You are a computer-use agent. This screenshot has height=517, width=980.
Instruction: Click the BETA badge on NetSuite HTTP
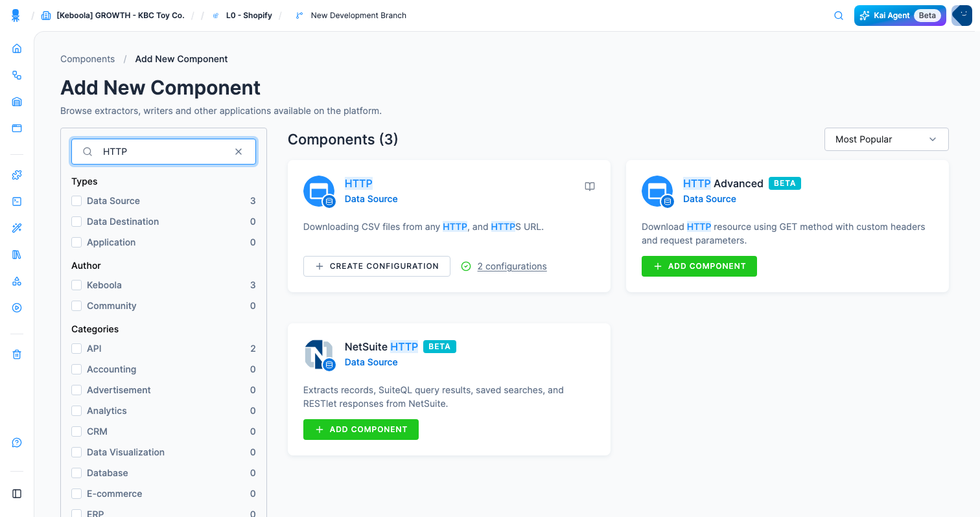[x=440, y=347]
